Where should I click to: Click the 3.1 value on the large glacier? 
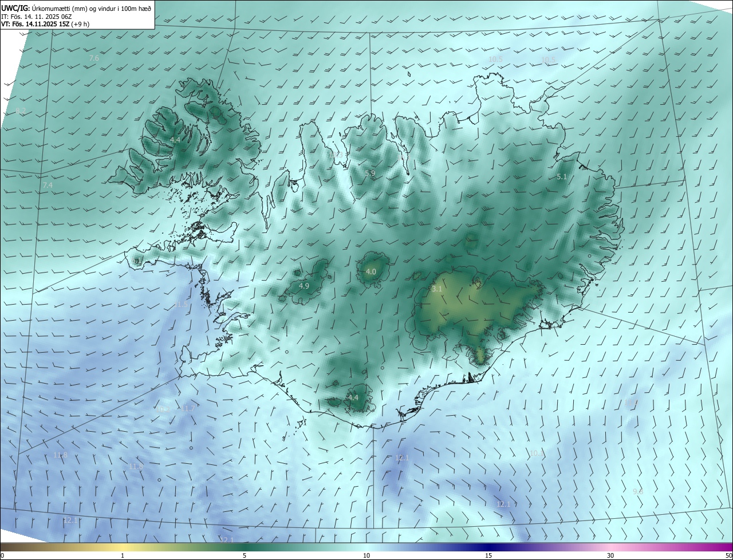(437, 289)
